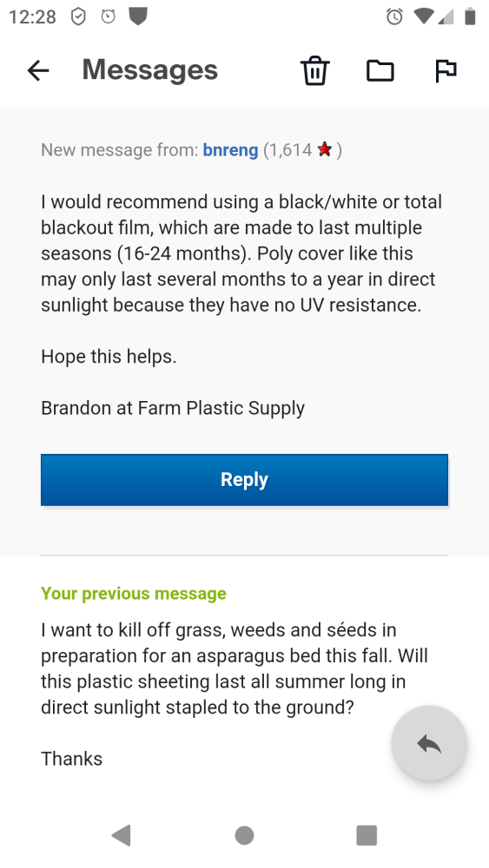This screenshot has width=489, height=868.
Task: Tap the Your previous message heading
Action: click(134, 594)
